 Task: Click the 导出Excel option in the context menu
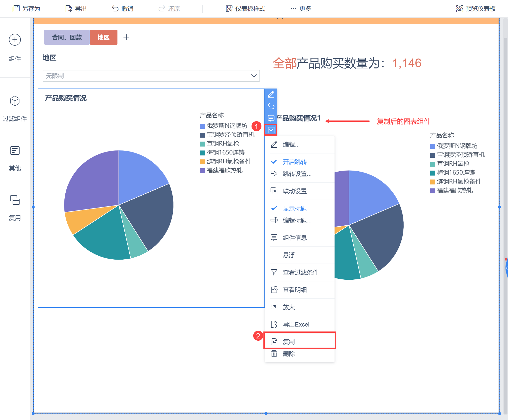[296, 324]
